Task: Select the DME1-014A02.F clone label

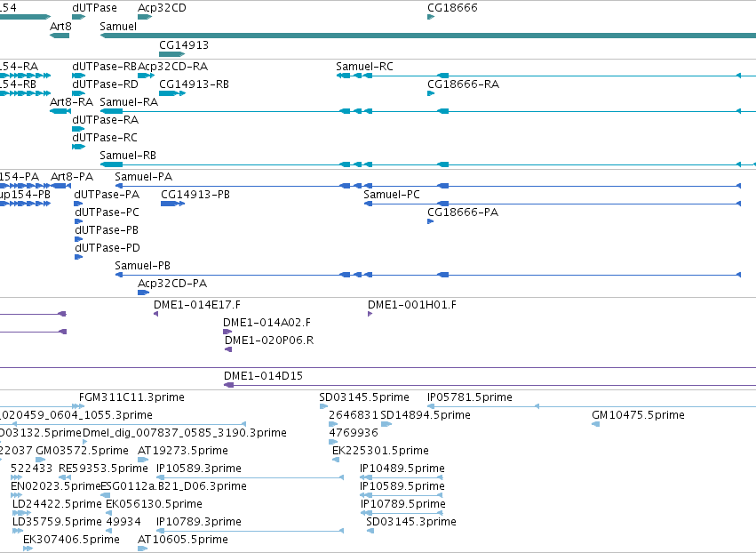Action: (267, 323)
